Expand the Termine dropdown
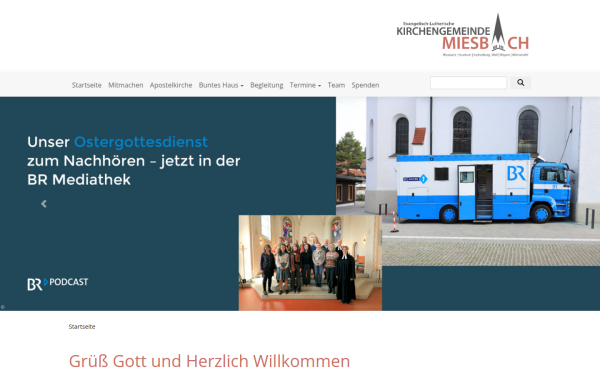 (305, 85)
